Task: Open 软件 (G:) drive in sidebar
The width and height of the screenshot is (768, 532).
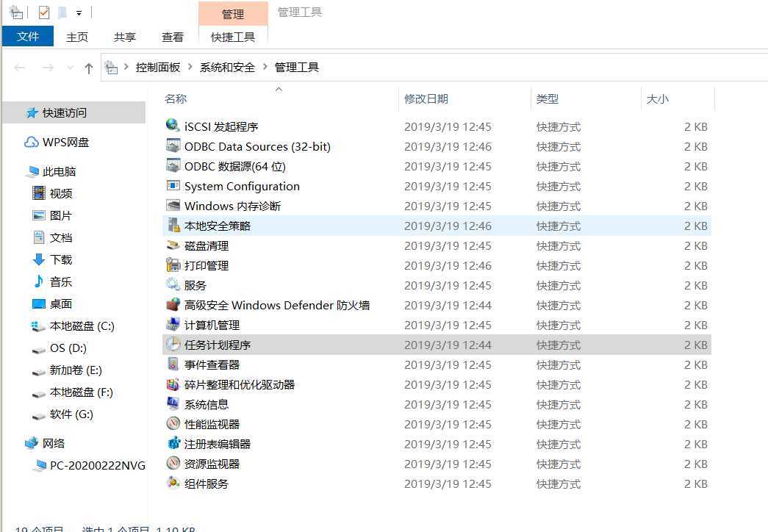Action: pos(71,414)
